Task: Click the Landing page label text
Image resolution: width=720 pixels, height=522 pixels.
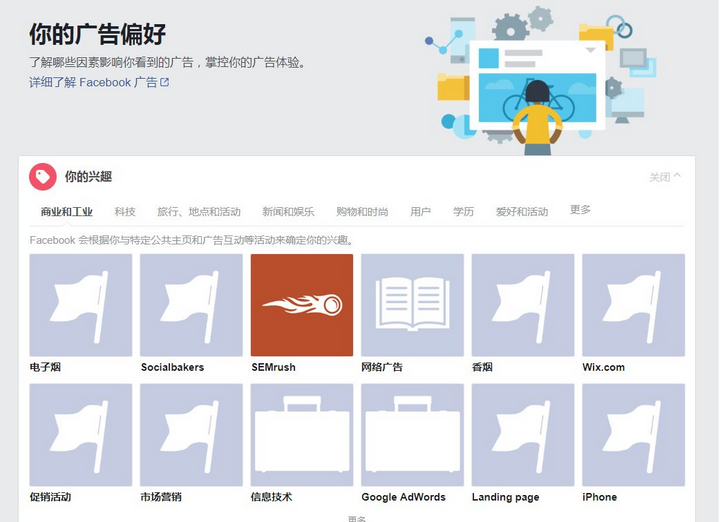Action: [506, 497]
